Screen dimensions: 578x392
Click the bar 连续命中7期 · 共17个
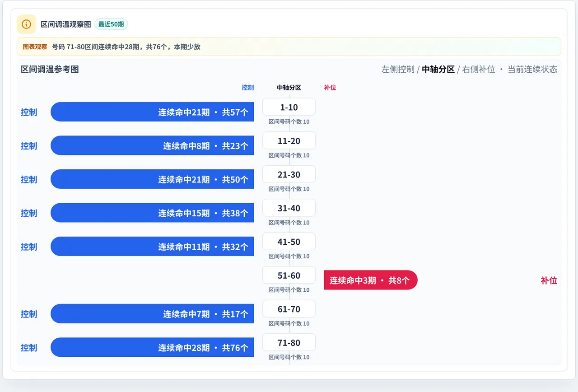coord(152,314)
